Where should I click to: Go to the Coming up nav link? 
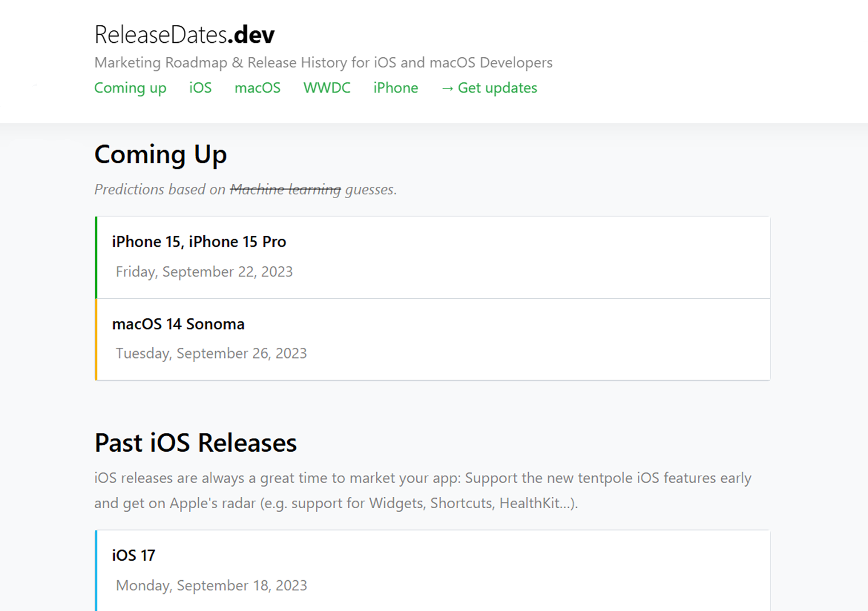pos(130,88)
